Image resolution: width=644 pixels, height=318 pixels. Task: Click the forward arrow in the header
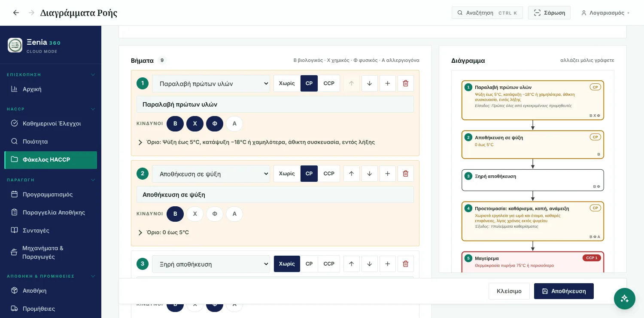pos(31,13)
